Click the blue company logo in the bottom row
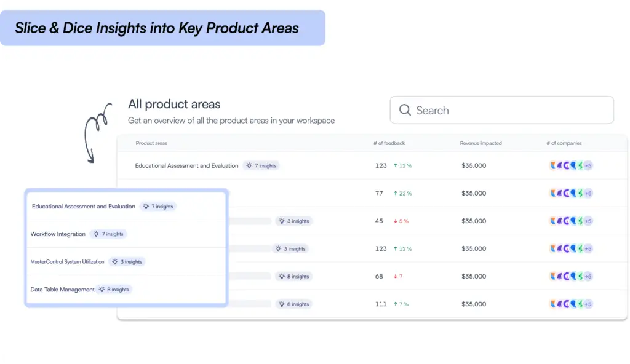Image resolution: width=630 pixels, height=364 pixels. coord(573,304)
